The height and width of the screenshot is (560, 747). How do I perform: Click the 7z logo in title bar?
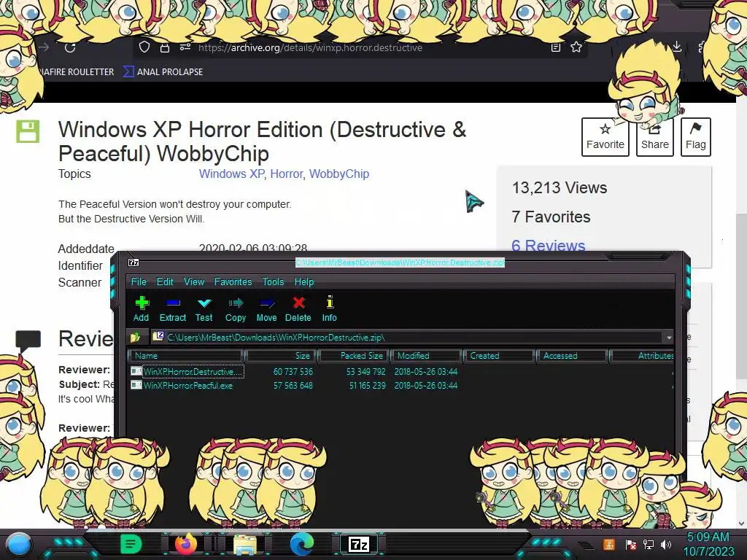(x=134, y=262)
